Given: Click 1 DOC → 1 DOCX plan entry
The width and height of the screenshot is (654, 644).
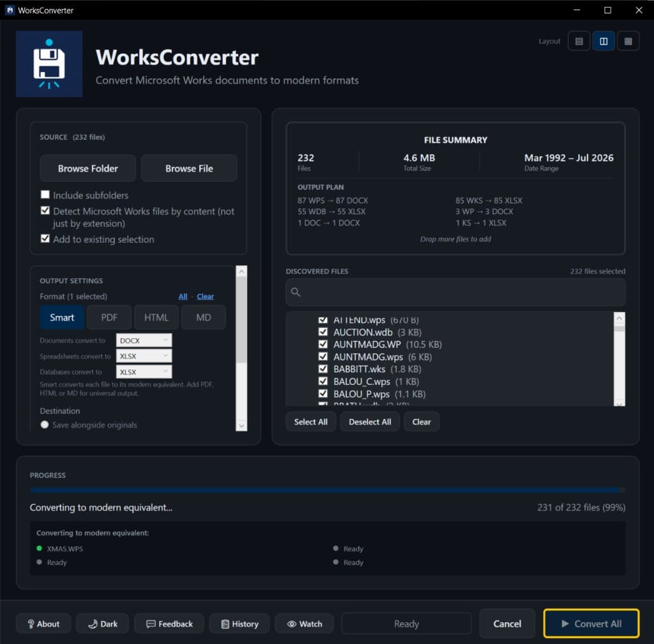Looking at the screenshot, I should (329, 223).
